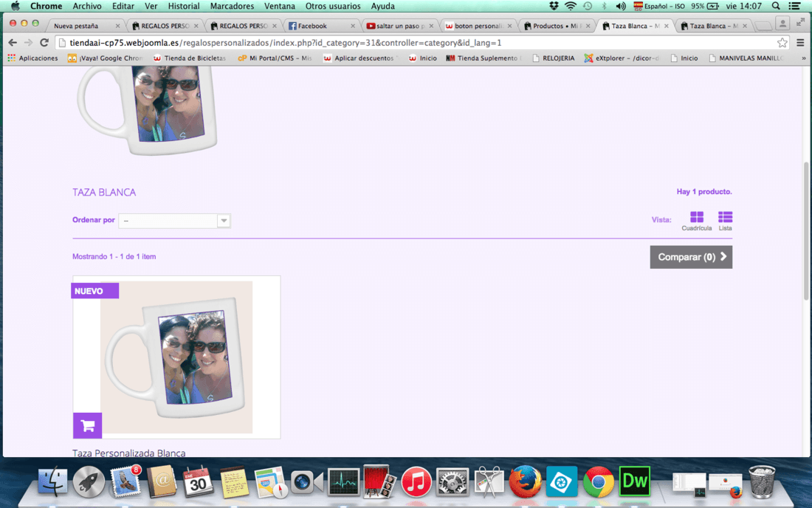Screen dimensions: 812x508
Task: Open the Wi-Fi menu bar icon
Action: 570,6
